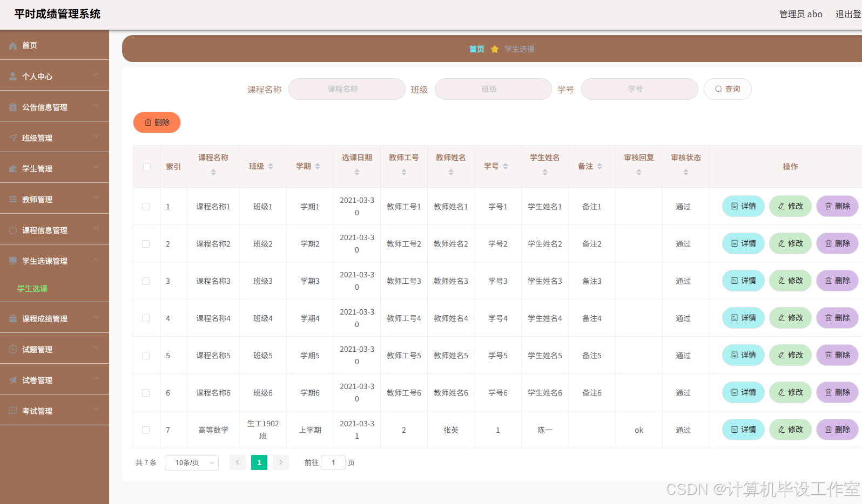Select the 学生选课 submenu item
This screenshot has height=504, width=862.
point(32,289)
